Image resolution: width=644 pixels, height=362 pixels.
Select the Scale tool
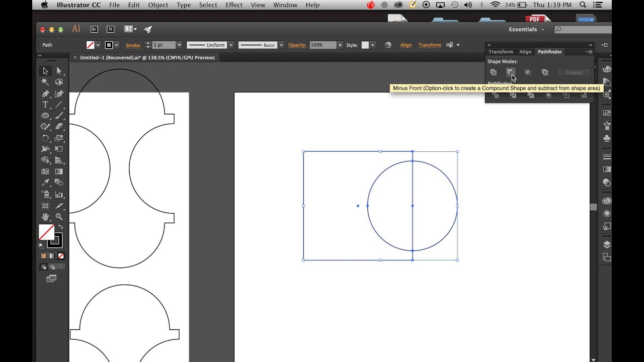point(59,138)
